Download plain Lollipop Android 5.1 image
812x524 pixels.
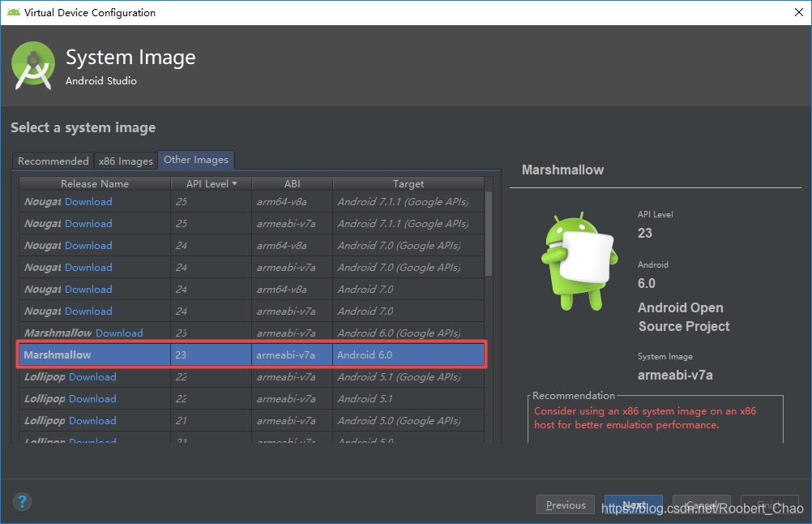pos(92,398)
